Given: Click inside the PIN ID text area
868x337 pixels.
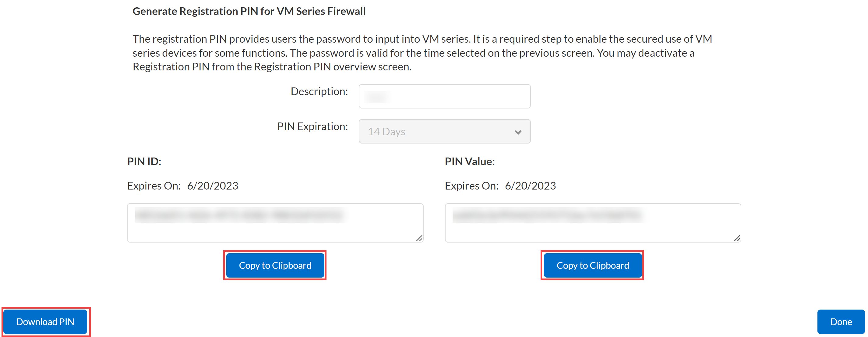Looking at the screenshot, I should [275, 223].
